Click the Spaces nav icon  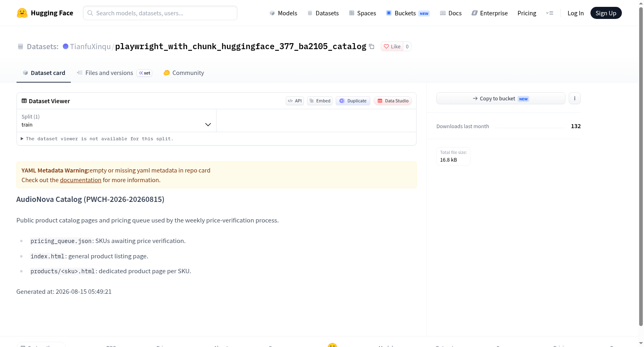(352, 13)
